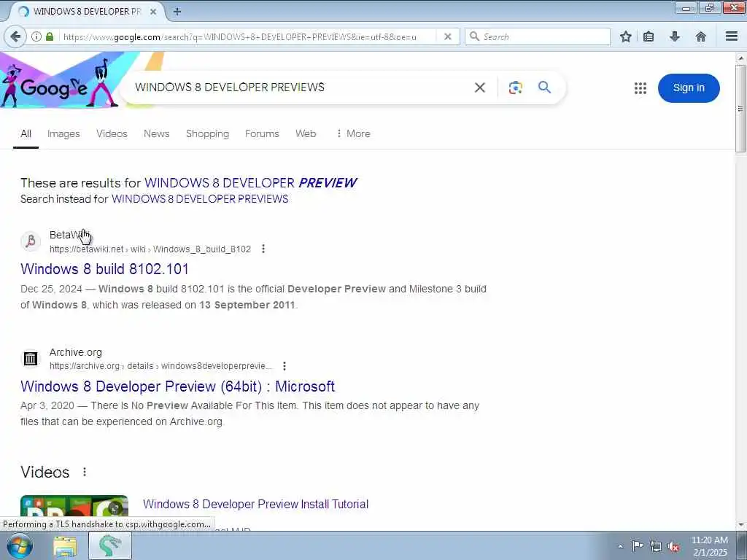747x560 pixels.
Task: Open the browser hamburger menu
Action: point(731,36)
